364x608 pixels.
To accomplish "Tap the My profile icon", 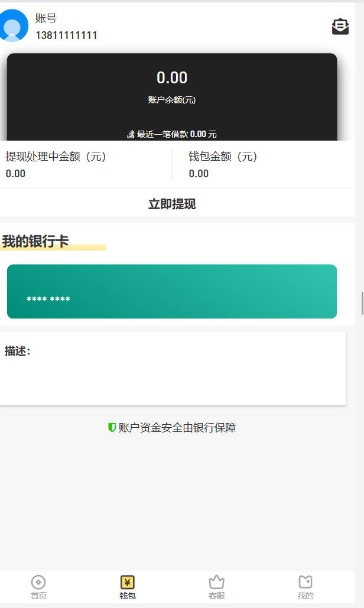I will 305,582.
